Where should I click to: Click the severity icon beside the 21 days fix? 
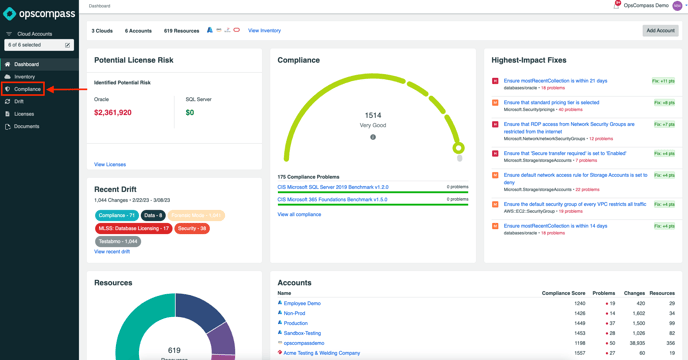495,81
